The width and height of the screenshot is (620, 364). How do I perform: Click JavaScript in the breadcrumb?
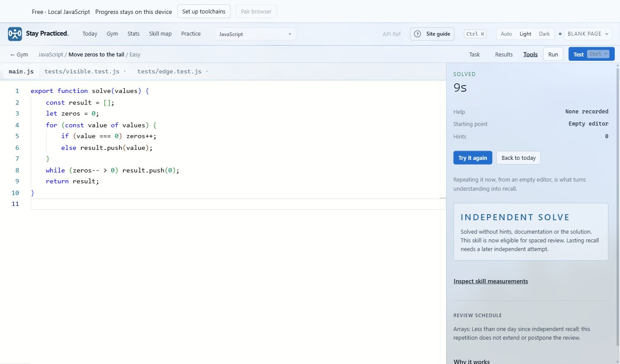50,54
